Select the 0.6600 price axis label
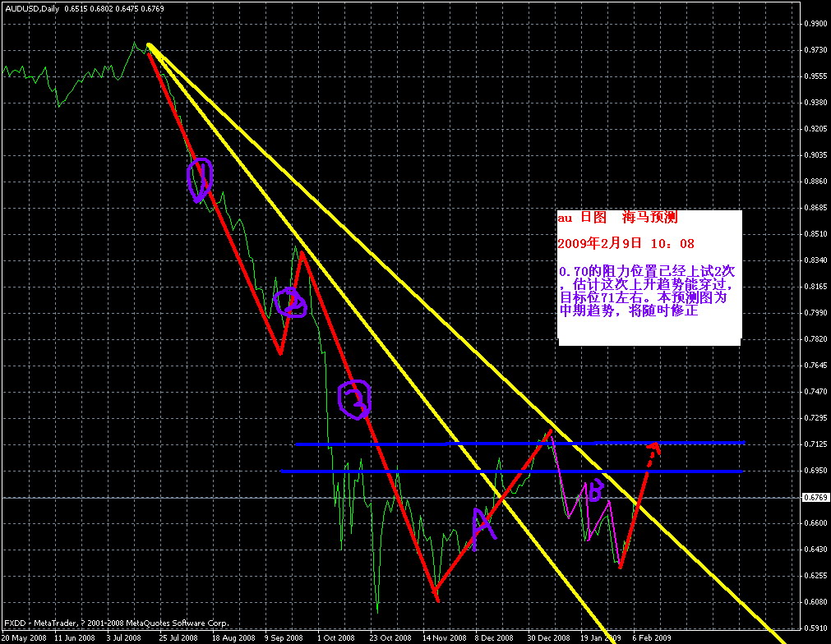This screenshot has height=644, width=831. (815, 522)
